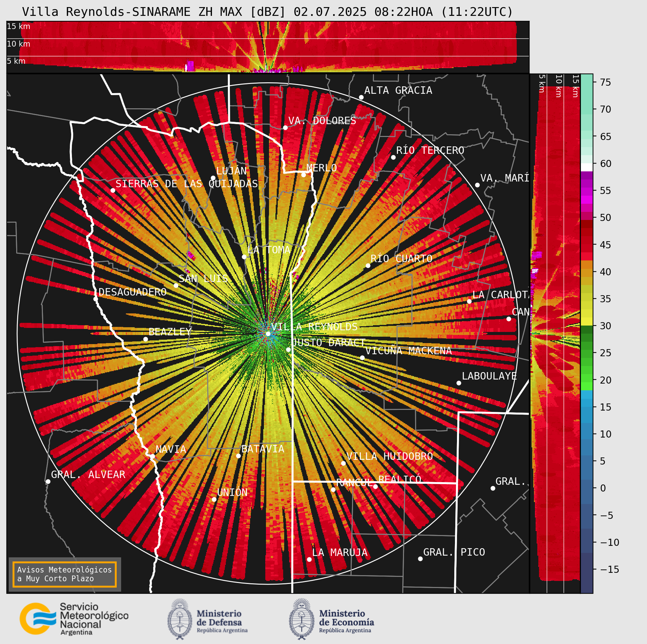Click the 'RÍO CUARTO' map label
This screenshot has height=644, width=647.
click(401, 259)
